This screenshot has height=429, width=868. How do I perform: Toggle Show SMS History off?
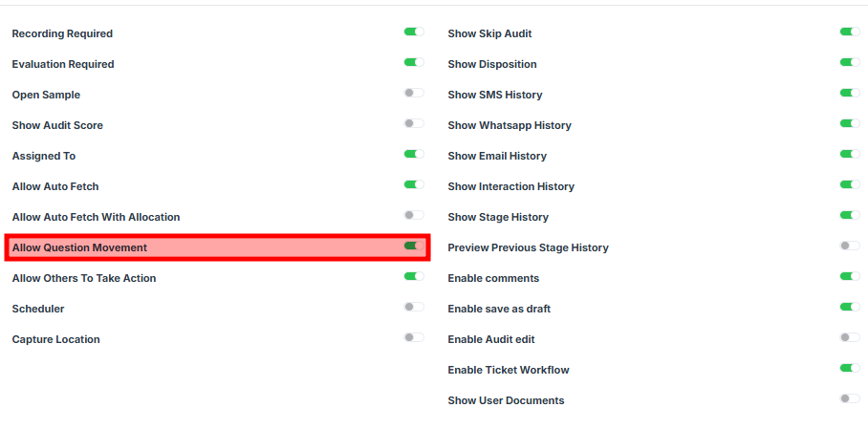pyautogui.click(x=850, y=93)
